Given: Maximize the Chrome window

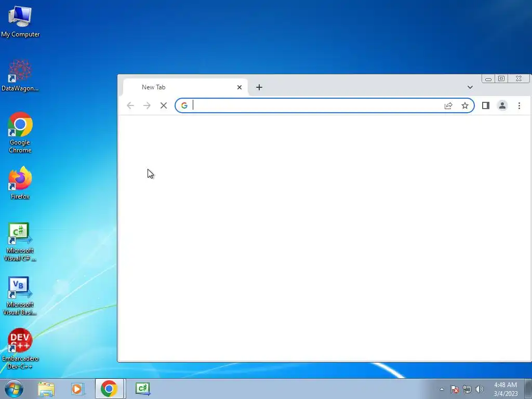Looking at the screenshot, I should [501, 79].
